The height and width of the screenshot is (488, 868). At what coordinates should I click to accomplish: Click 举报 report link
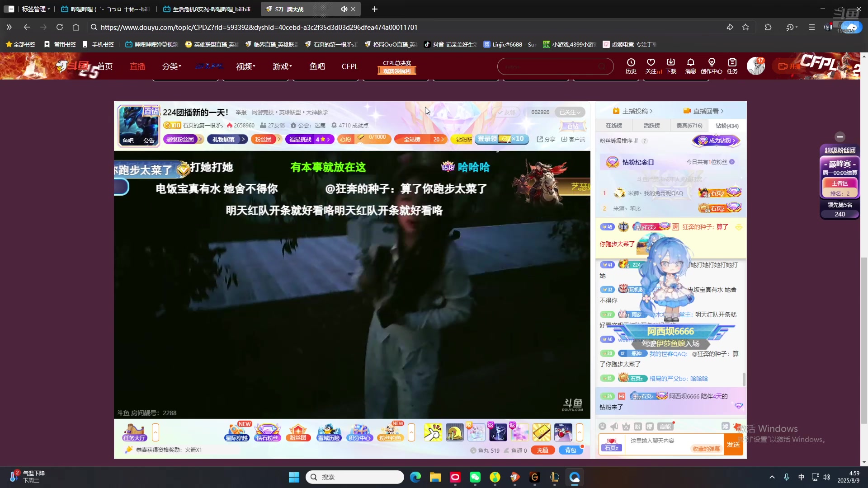click(x=241, y=112)
